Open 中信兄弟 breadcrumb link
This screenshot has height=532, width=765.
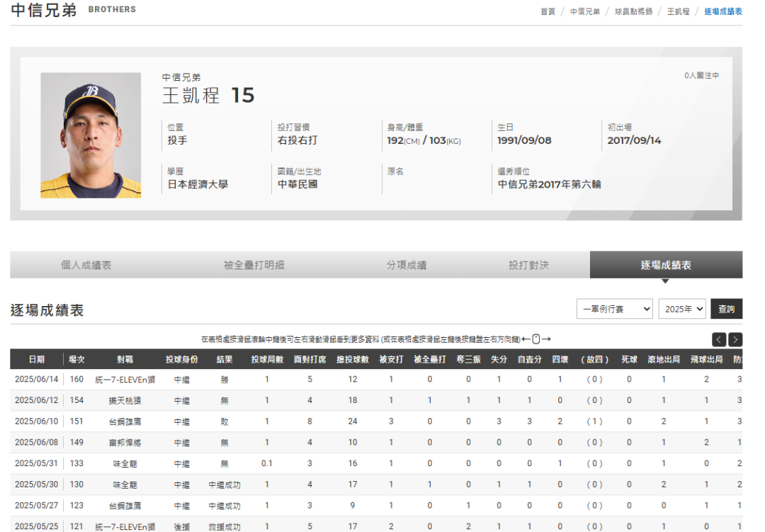pyautogui.click(x=585, y=11)
